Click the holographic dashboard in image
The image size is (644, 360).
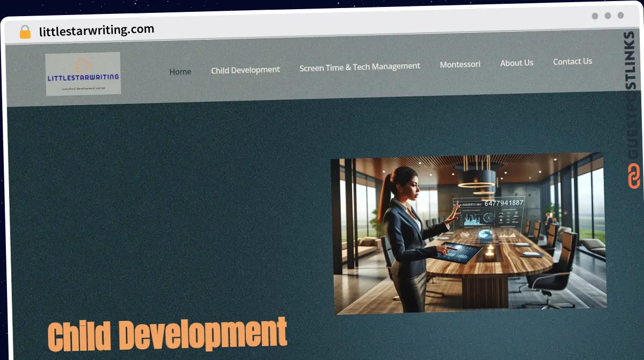487,220
